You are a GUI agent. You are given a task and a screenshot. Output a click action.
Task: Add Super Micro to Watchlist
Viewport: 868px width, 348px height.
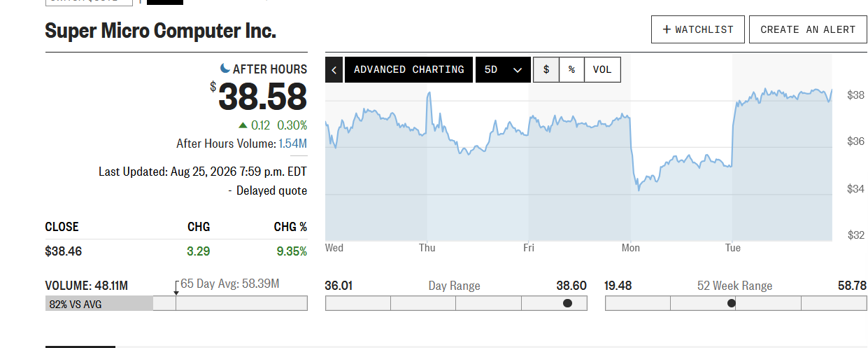pos(698,29)
